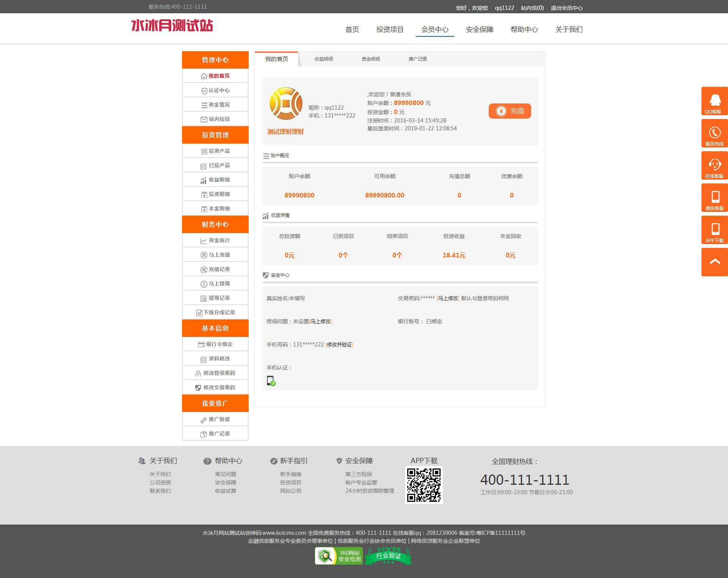Viewport: 728px width, 578px height.
Task: Open 首页 in the main navigation
Action: [x=352, y=30]
